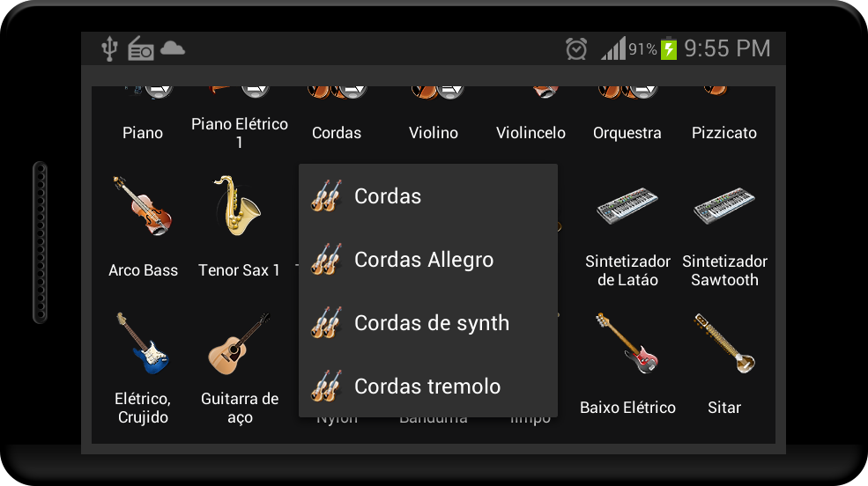Tap the cloud notification icon
Screen dimensions: 868x486
click(x=173, y=48)
